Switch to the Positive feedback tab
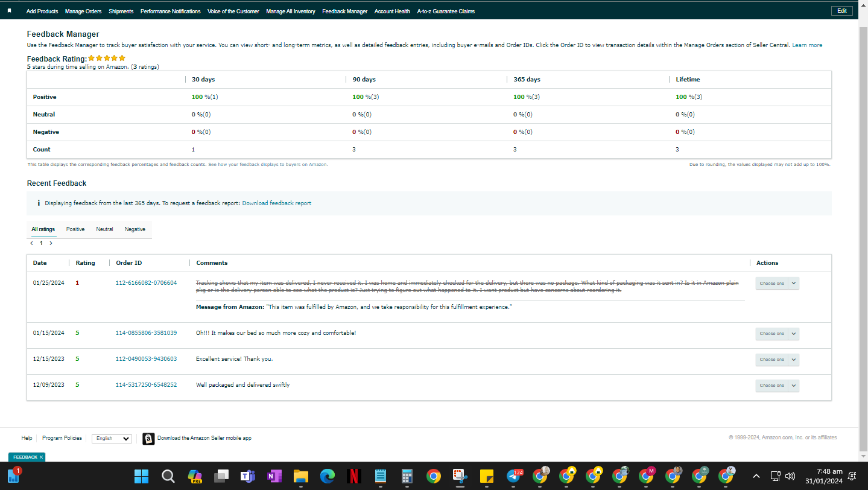868x490 pixels. pos(75,229)
